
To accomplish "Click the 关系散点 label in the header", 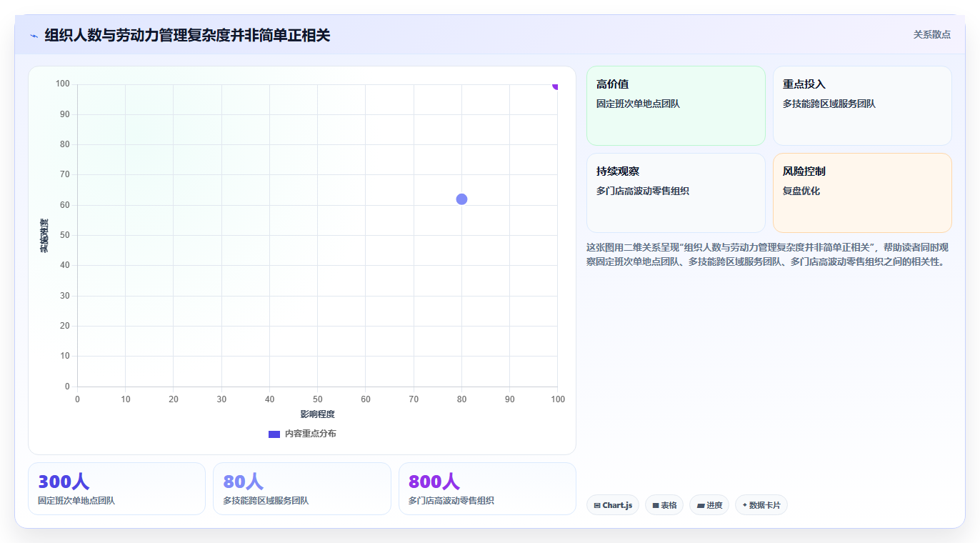I will pos(931,34).
